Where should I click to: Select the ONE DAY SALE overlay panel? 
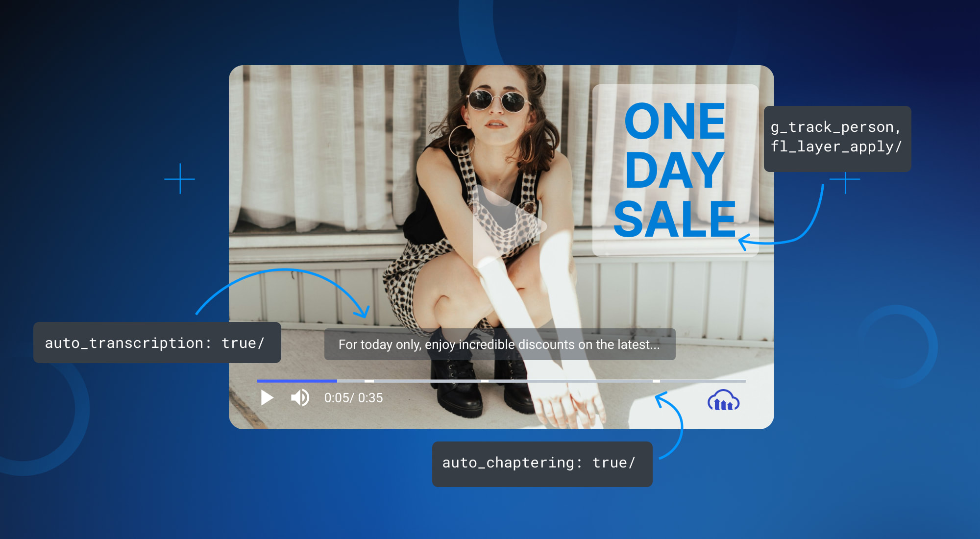(x=675, y=169)
